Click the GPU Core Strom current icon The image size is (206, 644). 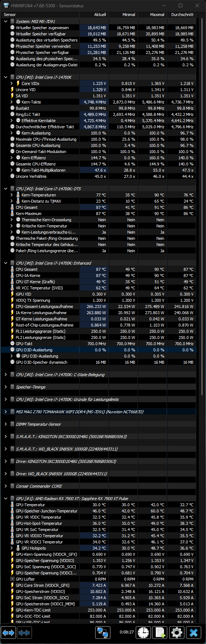click(x=12, y=585)
